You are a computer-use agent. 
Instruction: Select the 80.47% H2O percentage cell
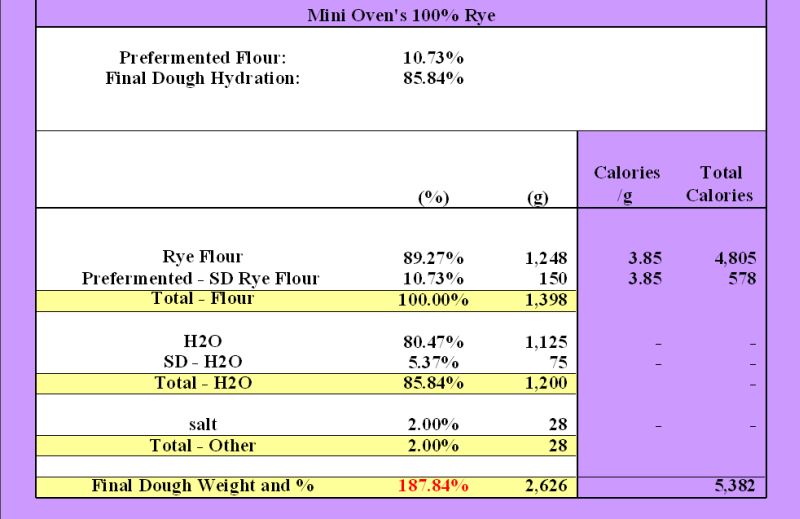click(433, 342)
